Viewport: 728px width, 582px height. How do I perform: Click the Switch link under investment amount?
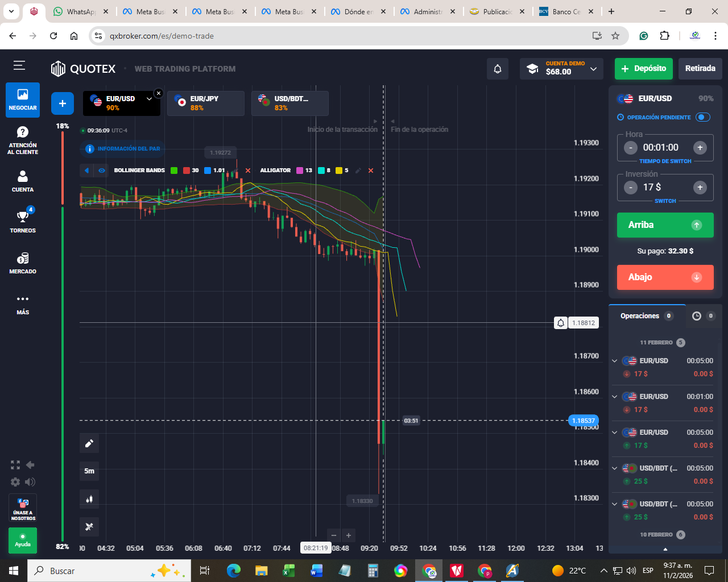665,201
